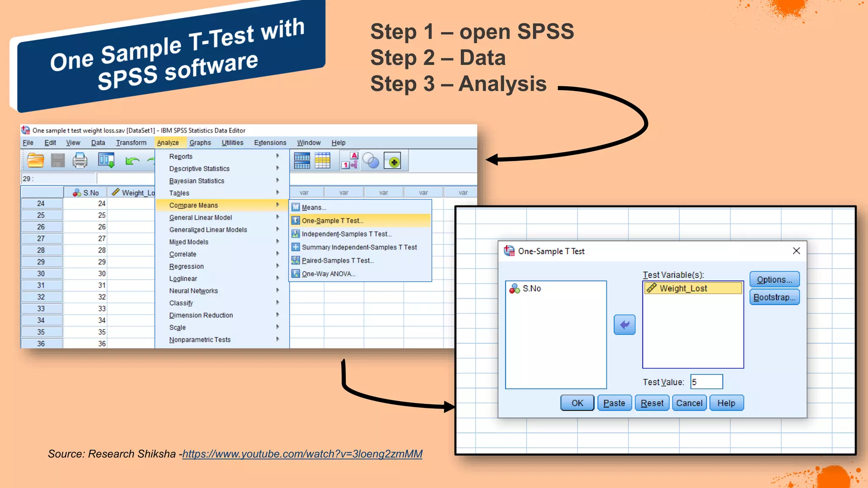Image resolution: width=868 pixels, height=488 pixels.
Task: Select Compare Means in Analyze menu
Action: click(223, 205)
